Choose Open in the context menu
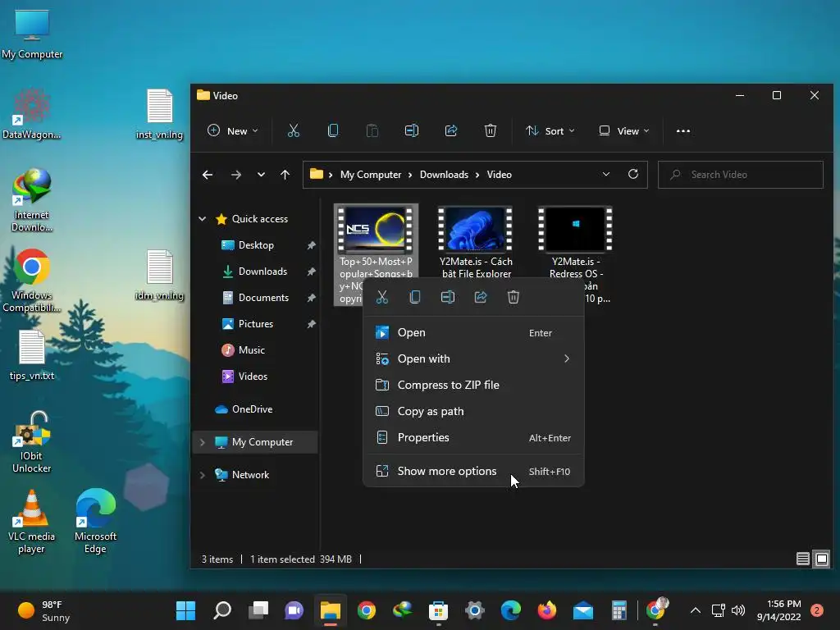 (x=473, y=333)
